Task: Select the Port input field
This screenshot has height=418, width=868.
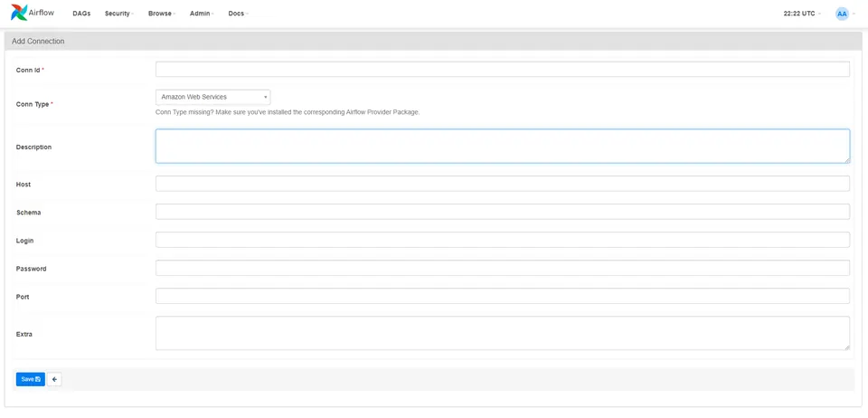Action: pos(503,296)
